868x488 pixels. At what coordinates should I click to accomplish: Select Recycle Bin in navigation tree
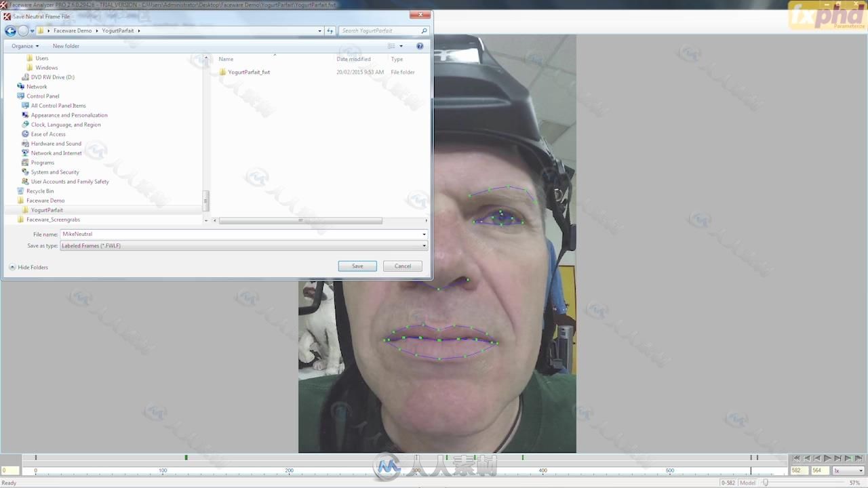[40, 191]
